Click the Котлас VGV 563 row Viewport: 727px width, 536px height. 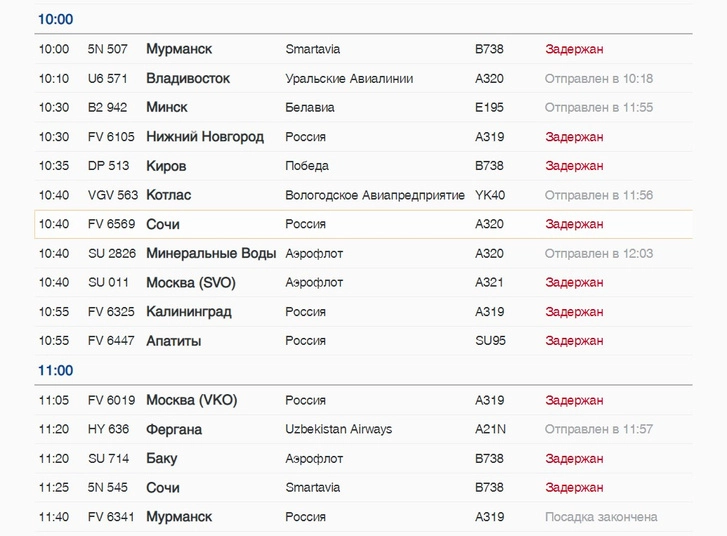click(364, 195)
